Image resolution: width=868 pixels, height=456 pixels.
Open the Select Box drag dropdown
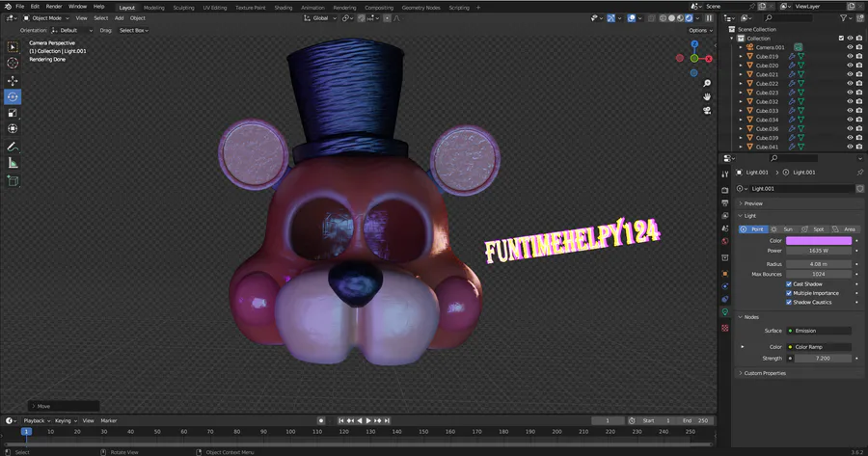point(134,31)
